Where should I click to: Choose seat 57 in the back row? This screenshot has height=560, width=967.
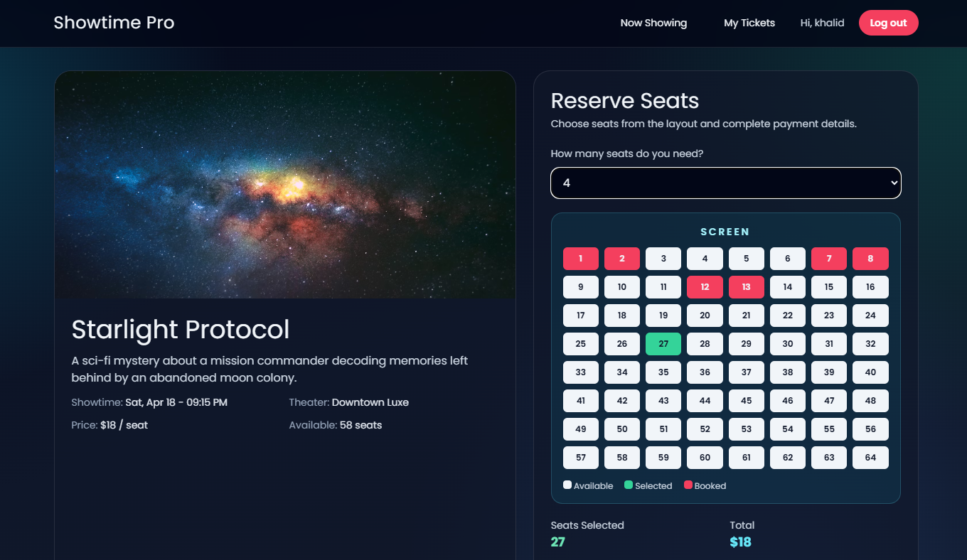tap(580, 457)
